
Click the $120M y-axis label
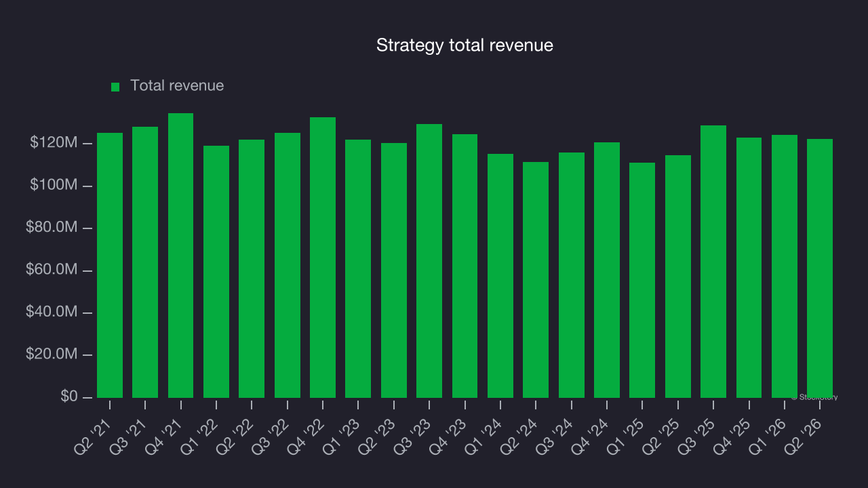(54, 143)
